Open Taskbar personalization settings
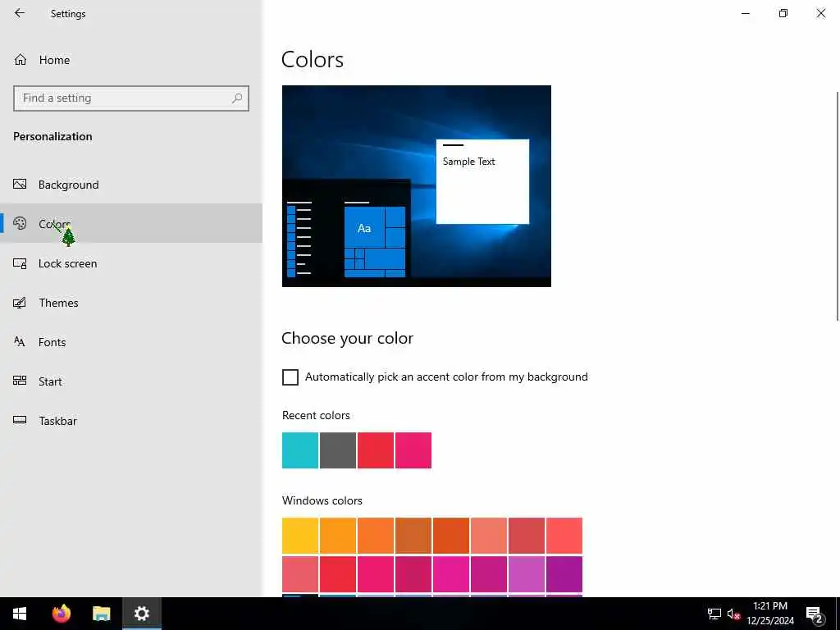Image resolution: width=840 pixels, height=630 pixels. (131, 421)
